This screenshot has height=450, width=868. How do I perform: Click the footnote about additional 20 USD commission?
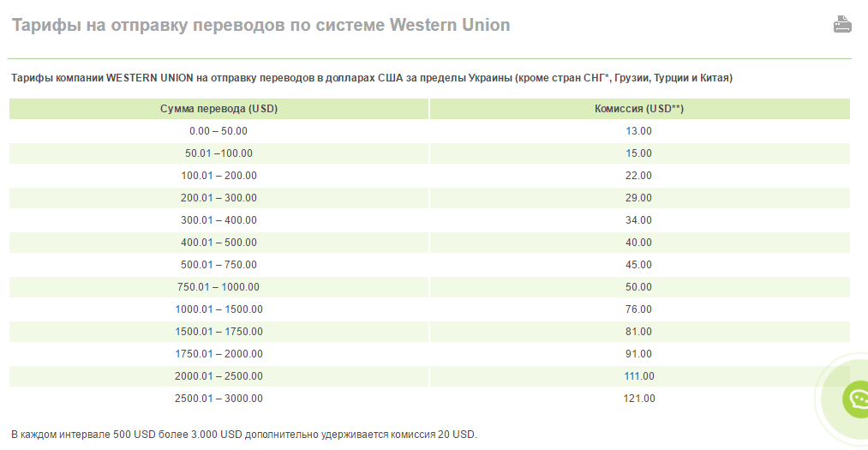click(244, 435)
